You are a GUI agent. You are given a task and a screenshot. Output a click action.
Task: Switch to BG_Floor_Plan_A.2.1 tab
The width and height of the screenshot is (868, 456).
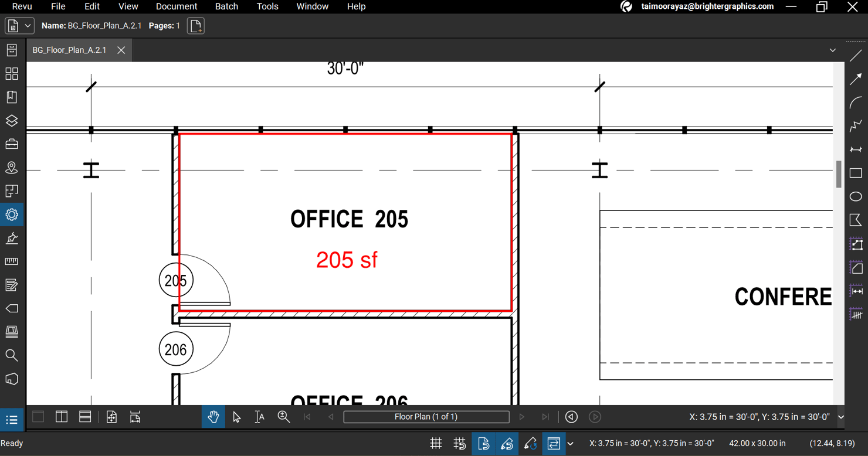click(69, 50)
